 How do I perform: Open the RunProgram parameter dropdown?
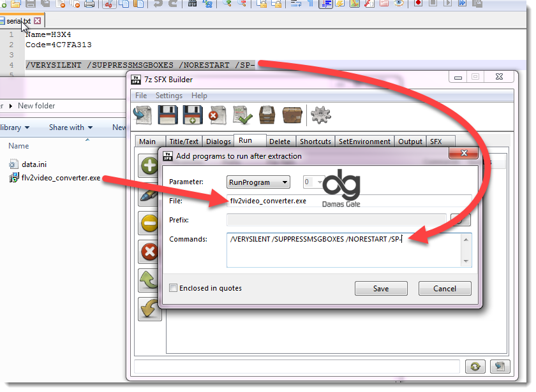pos(258,182)
